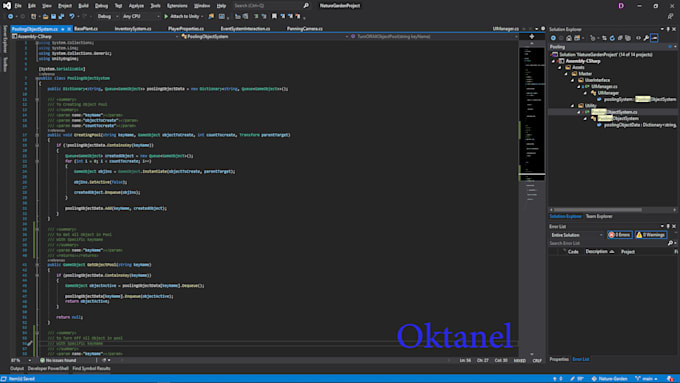680x383 pixels.
Task: Toggle the bookmark toolbar icon
Action: 274,16
